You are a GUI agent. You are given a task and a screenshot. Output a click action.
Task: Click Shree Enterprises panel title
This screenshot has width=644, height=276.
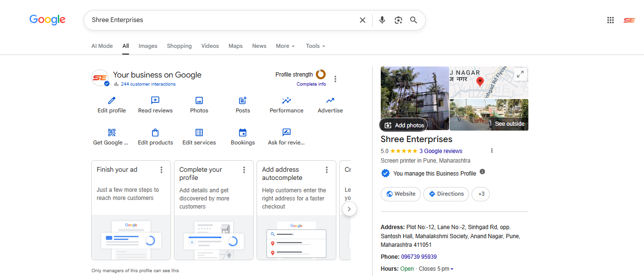point(417,139)
